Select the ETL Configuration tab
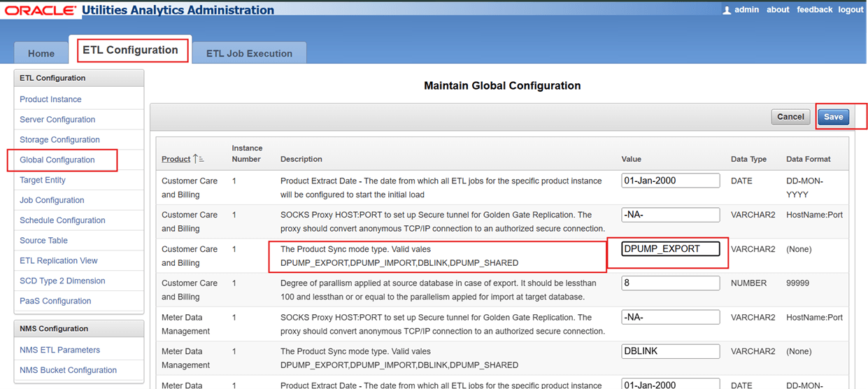The image size is (868, 389). point(130,50)
